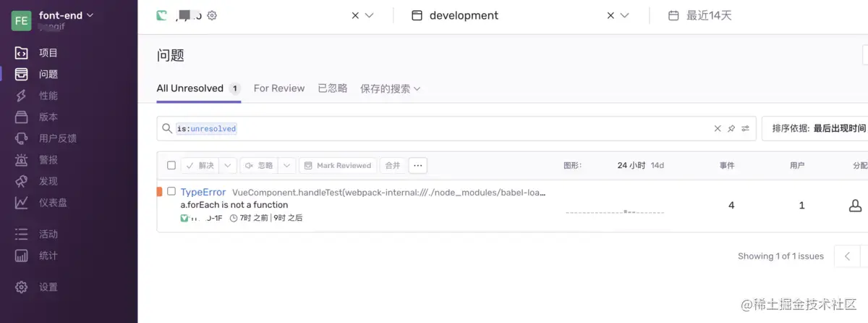868x323 pixels.
Task: Clear the development environment filter
Action: click(610, 15)
